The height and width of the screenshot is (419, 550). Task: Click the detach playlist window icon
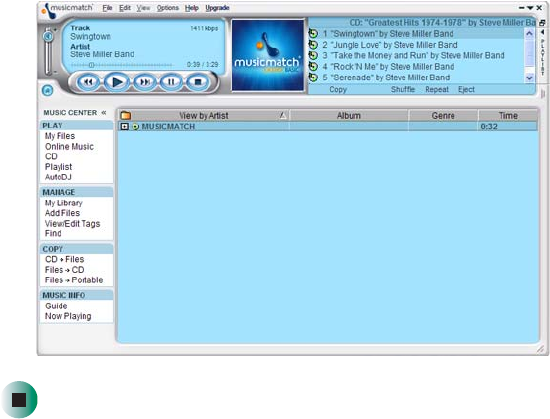tap(542, 23)
